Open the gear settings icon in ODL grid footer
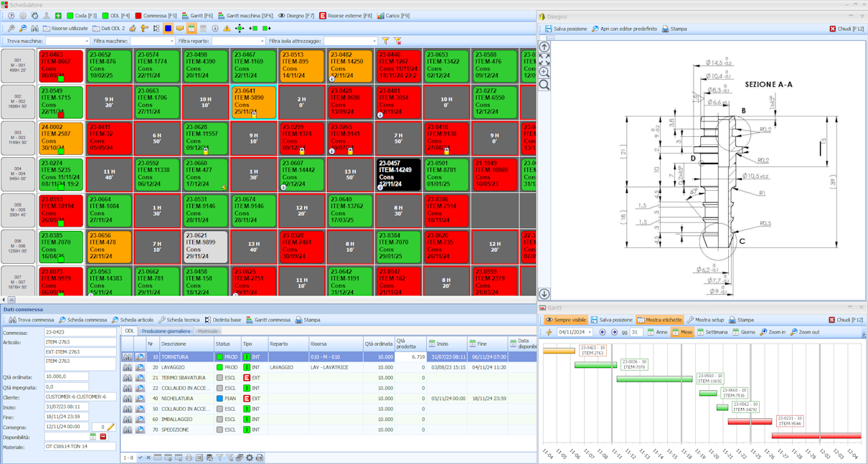This screenshot has height=464, width=868. [x=250, y=458]
